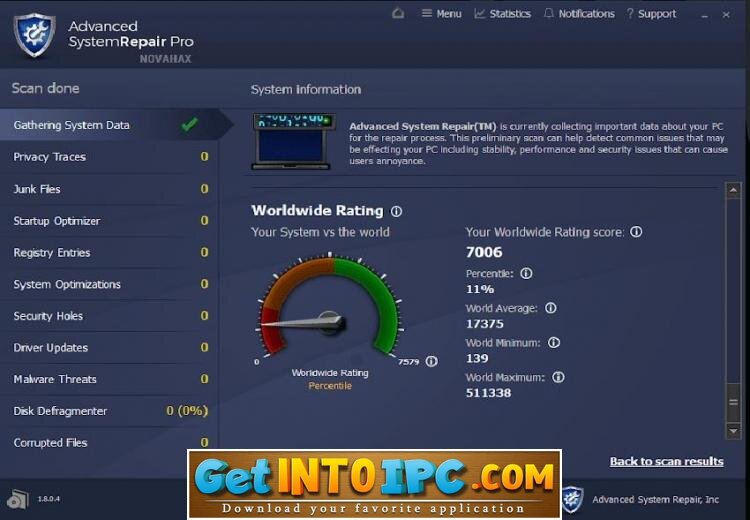
Task: Click the Percentile label under the gauge
Action: pos(330,386)
